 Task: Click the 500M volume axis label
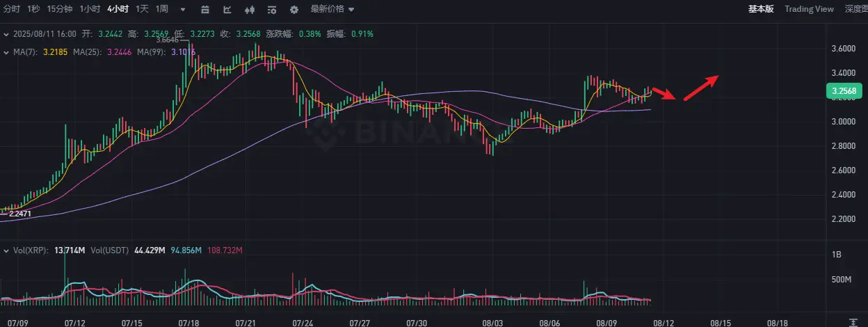point(842,280)
